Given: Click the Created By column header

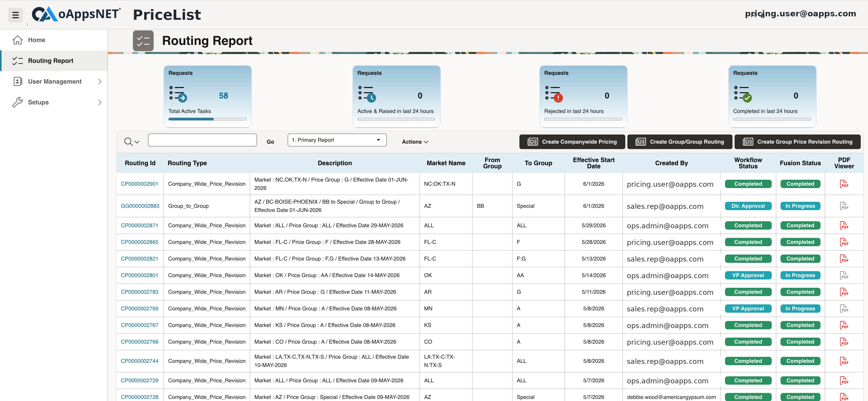Looking at the screenshot, I should coord(671,163).
